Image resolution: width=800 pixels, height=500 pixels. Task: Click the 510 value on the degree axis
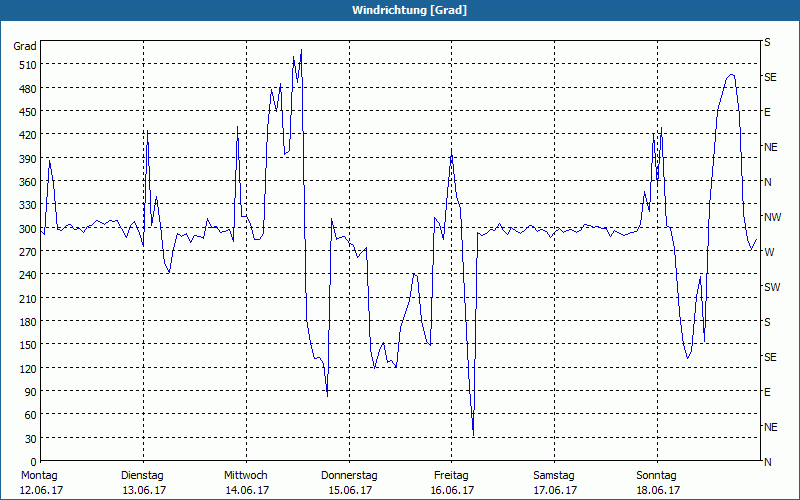tap(28, 65)
